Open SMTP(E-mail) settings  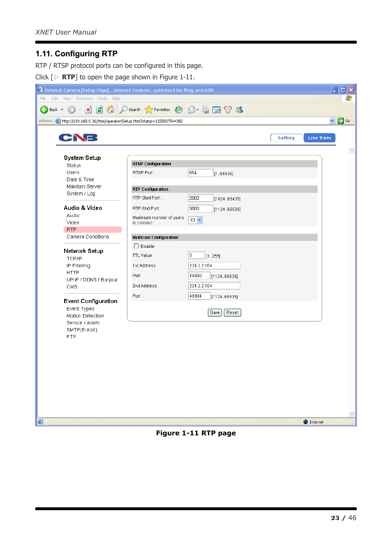82,330
